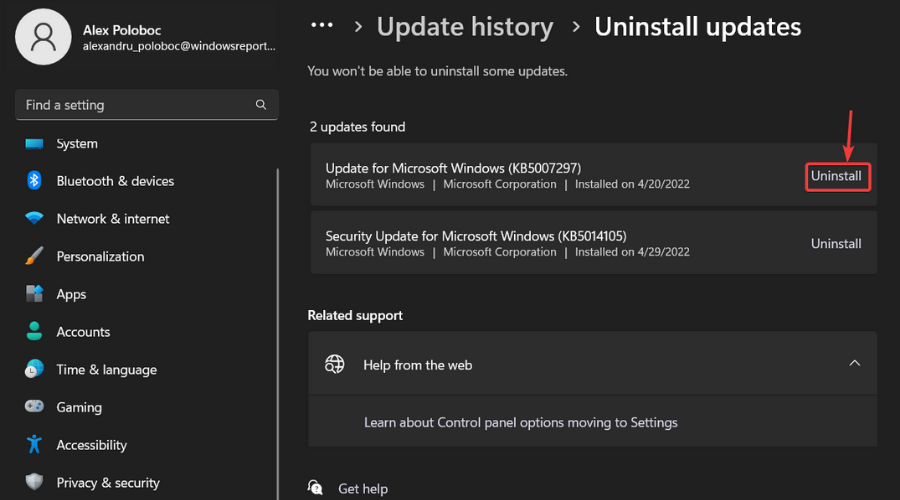The image size is (900, 500).
Task: Click the 2 updates found label
Action: click(x=357, y=127)
